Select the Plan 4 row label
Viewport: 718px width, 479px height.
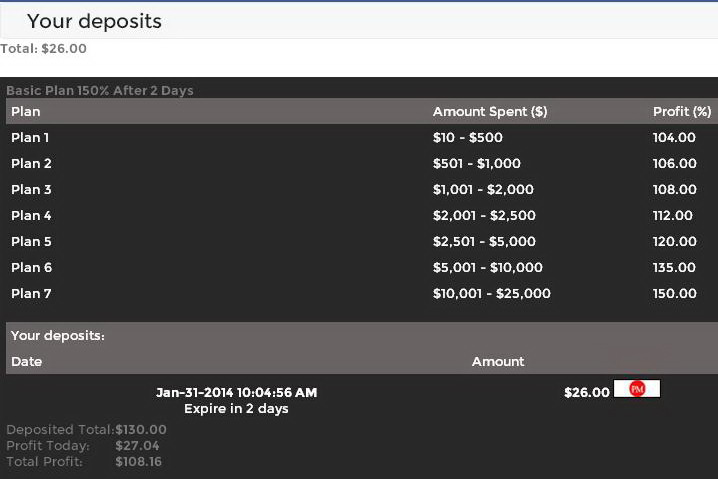point(31,216)
